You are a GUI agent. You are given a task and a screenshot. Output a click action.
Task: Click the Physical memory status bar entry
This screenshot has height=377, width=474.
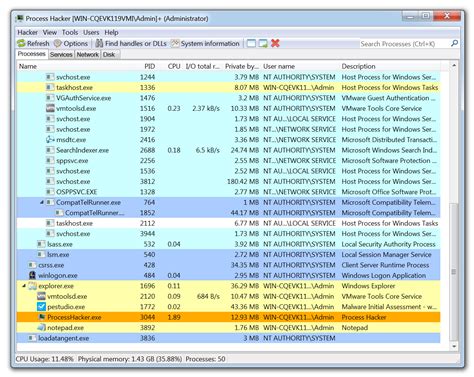(x=130, y=359)
